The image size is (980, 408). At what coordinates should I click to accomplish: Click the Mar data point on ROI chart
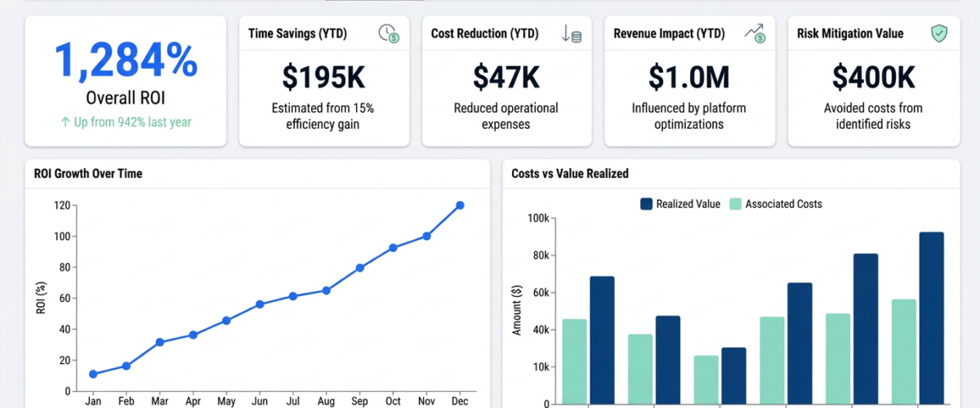160,342
